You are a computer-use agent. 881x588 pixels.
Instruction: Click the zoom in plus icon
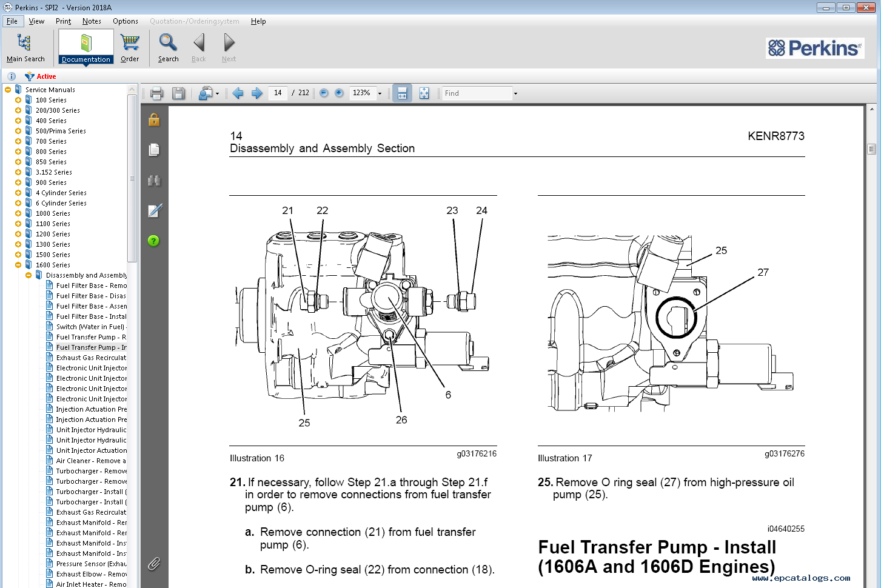pyautogui.click(x=339, y=93)
